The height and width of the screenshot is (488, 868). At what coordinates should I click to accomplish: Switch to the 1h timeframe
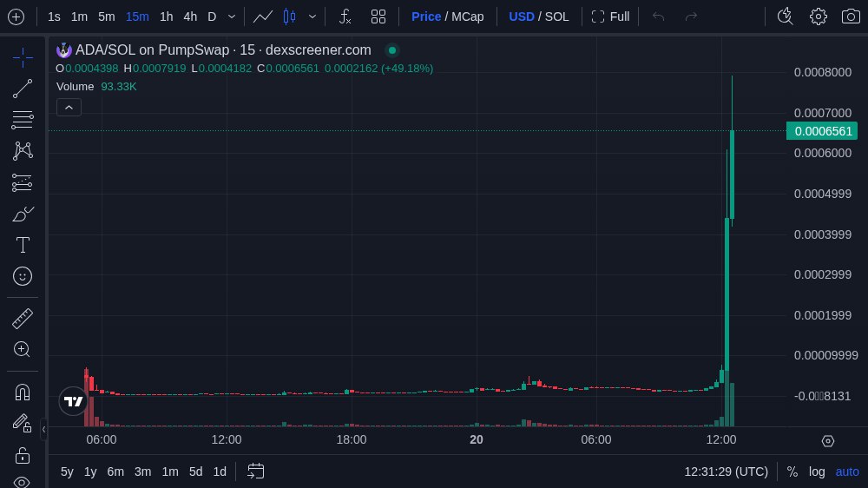[166, 16]
